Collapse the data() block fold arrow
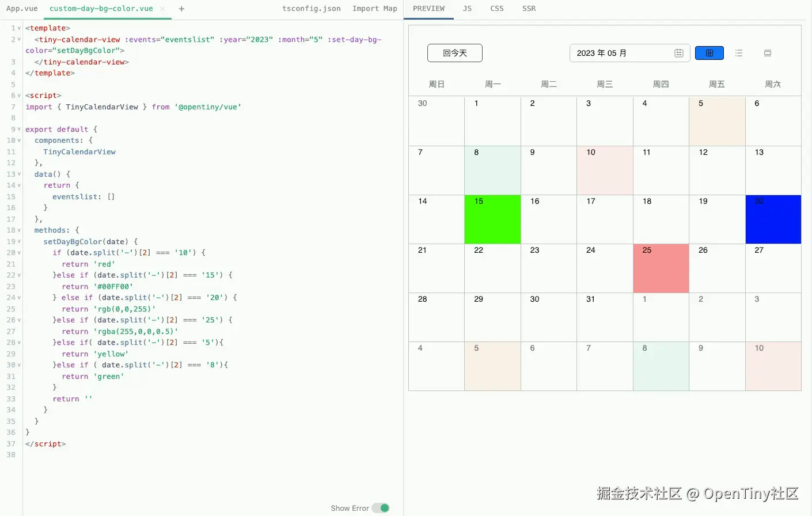Image resolution: width=812 pixels, height=516 pixels. click(18, 174)
